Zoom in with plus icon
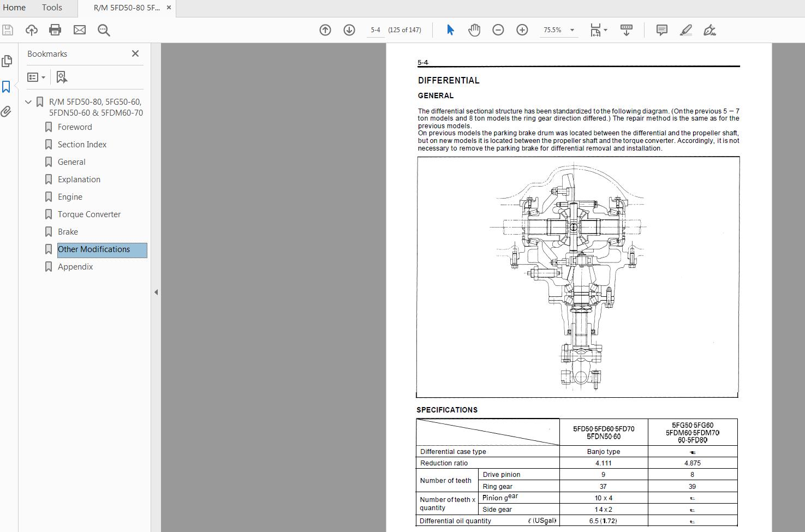Viewport: 805px width, 532px height. pyautogui.click(x=522, y=30)
